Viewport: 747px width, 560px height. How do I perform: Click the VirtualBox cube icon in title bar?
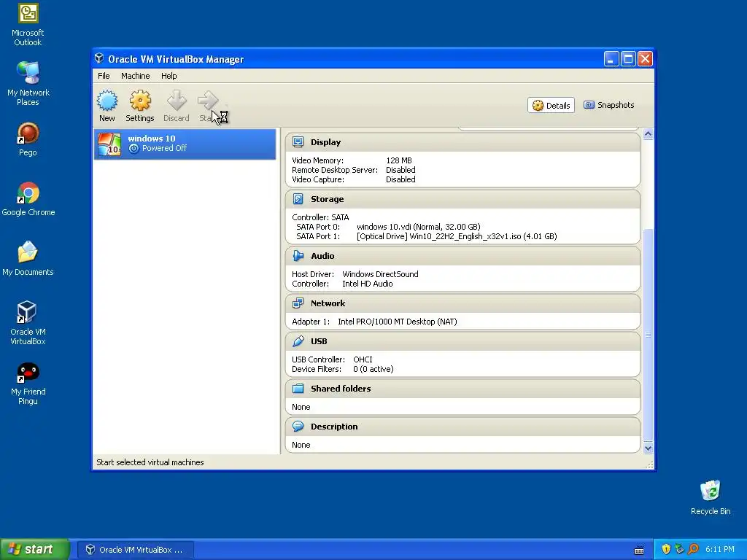coord(99,58)
